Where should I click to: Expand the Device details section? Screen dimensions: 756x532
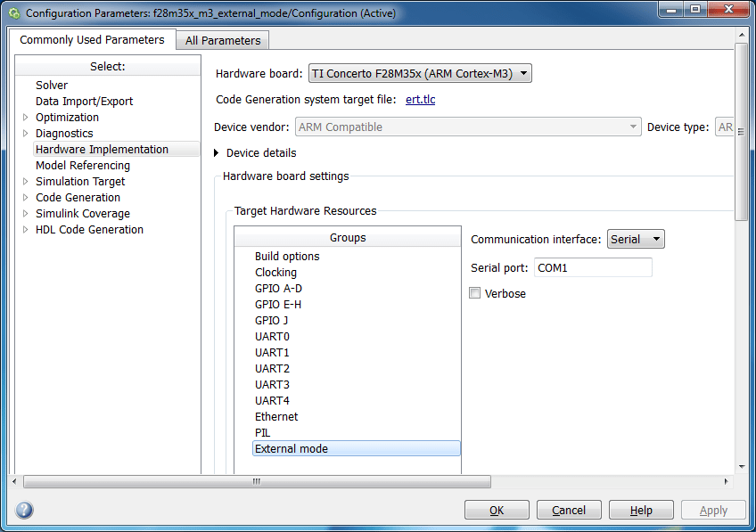[217, 153]
